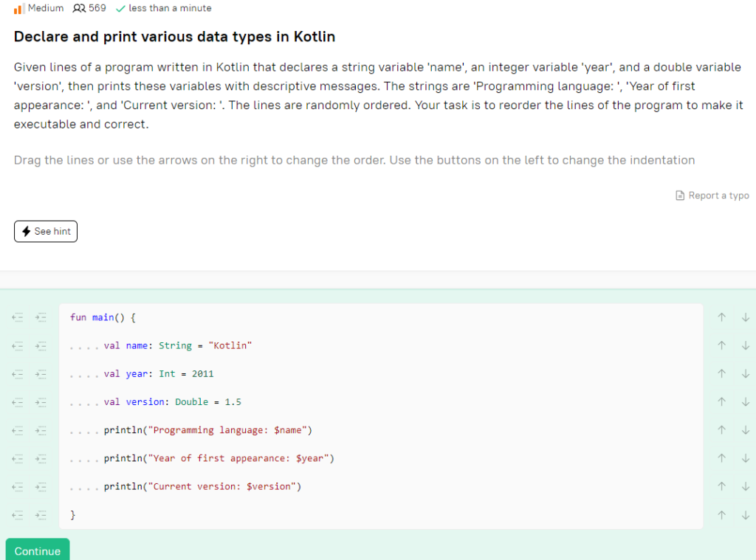Move the 'Year of first appearance' line down
Image resolution: width=756 pixels, height=560 pixels.
(746, 458)
